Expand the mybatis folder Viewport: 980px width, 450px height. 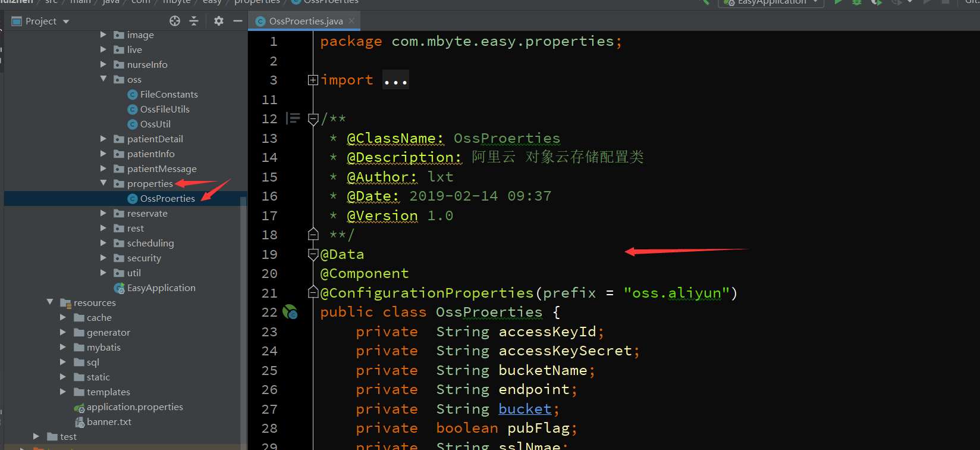click(63, 347)
